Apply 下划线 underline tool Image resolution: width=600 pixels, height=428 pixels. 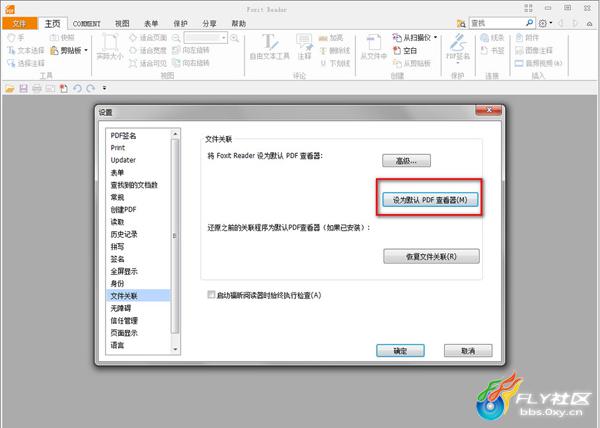[334, 63]
